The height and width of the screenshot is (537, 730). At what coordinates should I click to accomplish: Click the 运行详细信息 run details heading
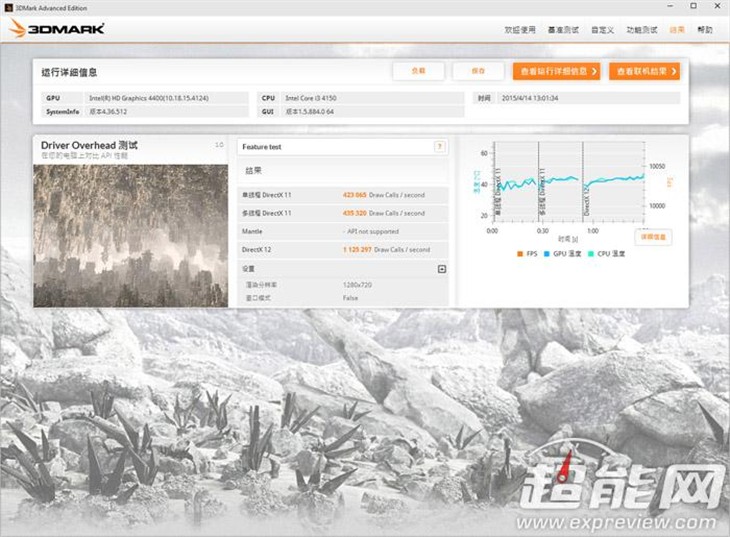(x=69, y=72)
